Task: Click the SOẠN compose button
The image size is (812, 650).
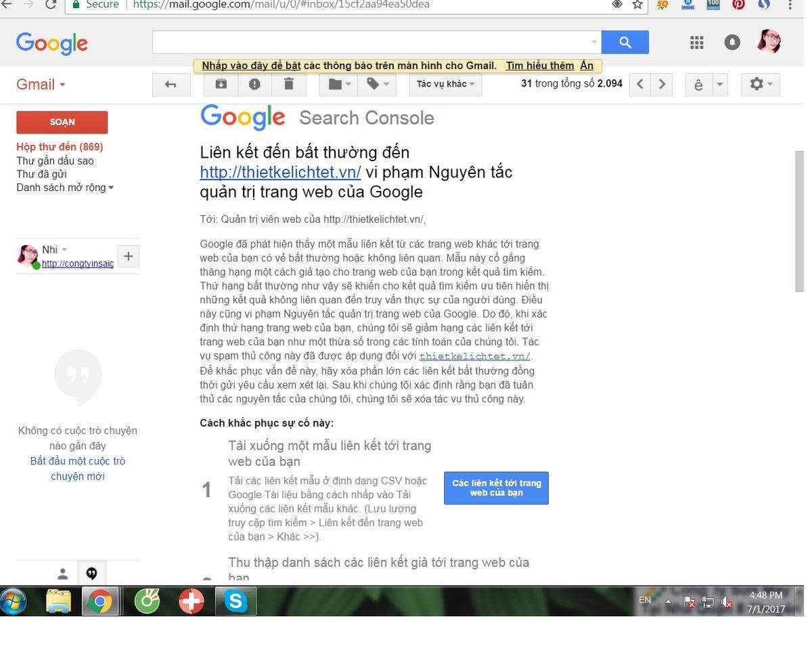Action: (62, 123)
